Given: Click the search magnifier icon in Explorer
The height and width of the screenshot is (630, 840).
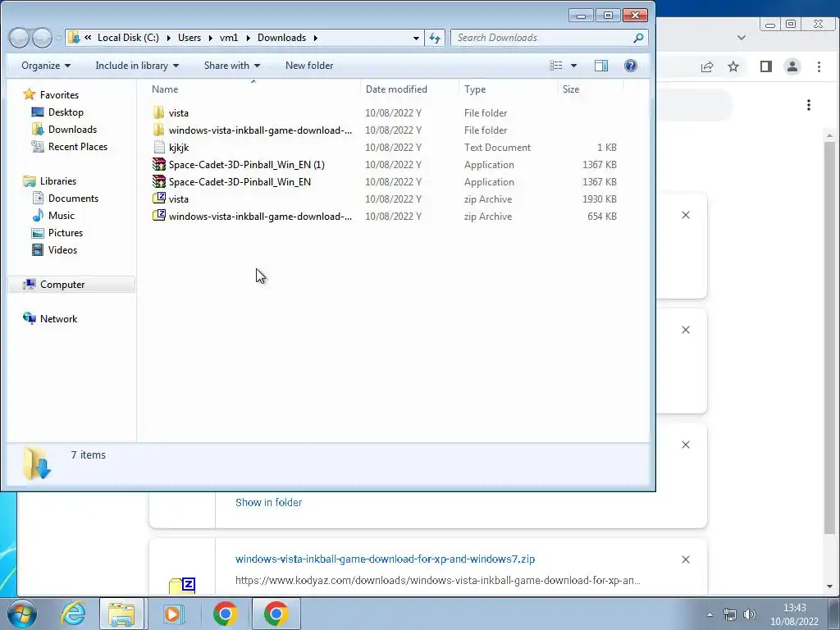Looking at the screenshot, I should (x=638, y=38).
